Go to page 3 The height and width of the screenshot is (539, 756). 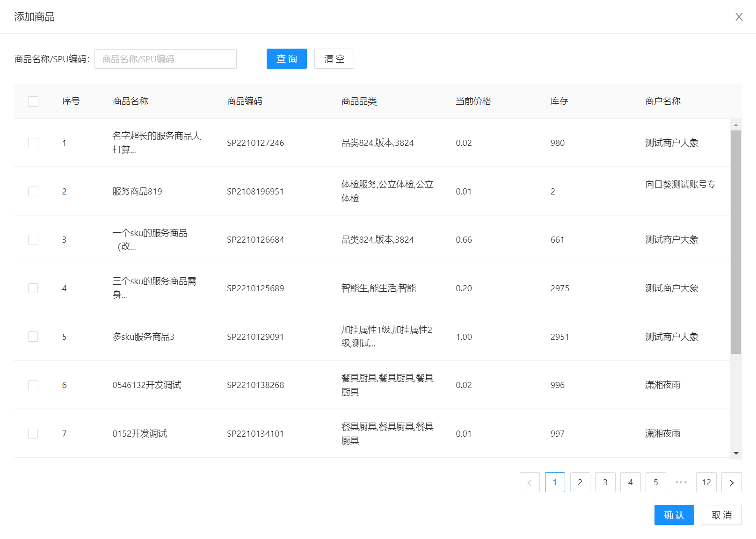605,482
